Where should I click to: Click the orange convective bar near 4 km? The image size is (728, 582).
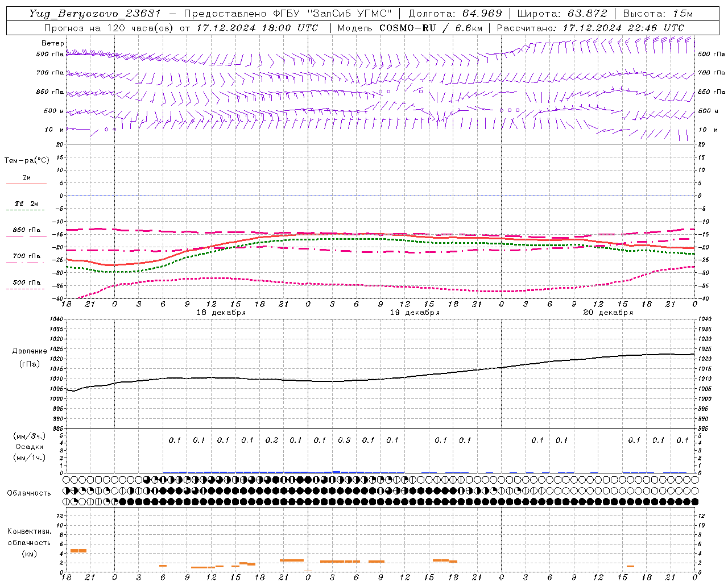[78, 551]
